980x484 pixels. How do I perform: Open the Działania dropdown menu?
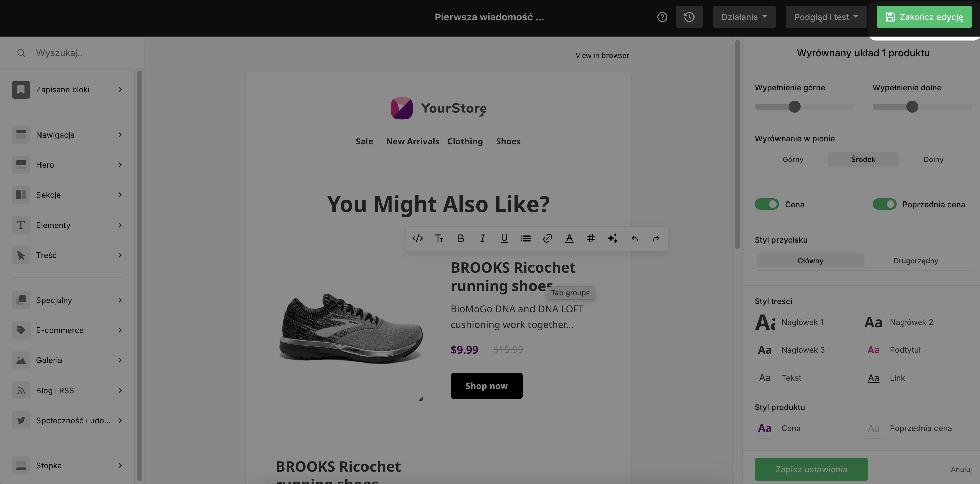(x=744, y=17)
